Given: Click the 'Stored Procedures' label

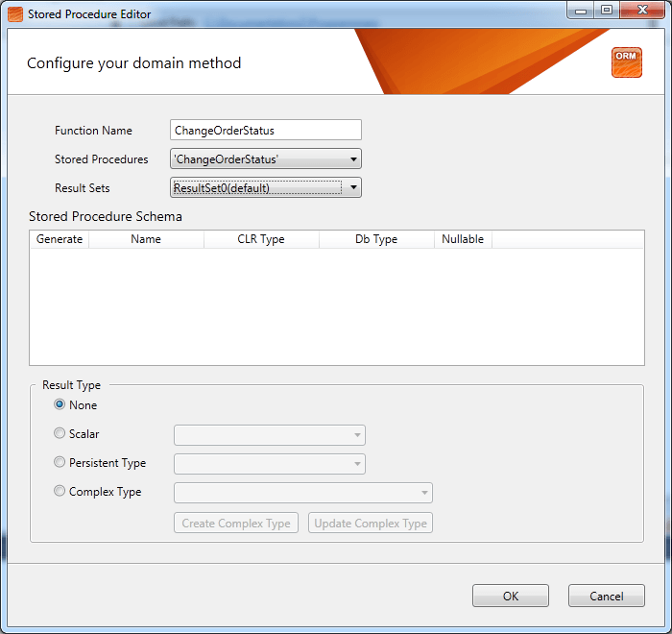Looking at the screenshot, I should click(x=102, y=159).
